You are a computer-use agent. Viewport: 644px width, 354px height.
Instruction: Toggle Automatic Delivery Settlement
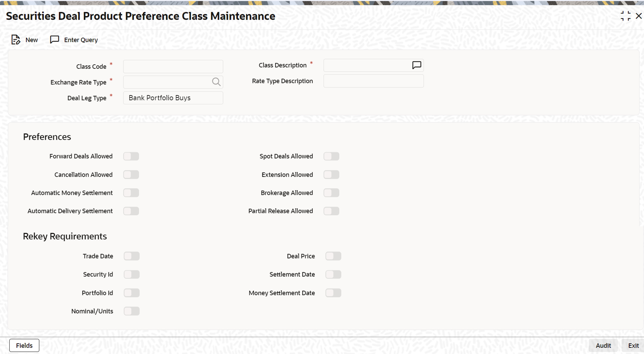131,211
